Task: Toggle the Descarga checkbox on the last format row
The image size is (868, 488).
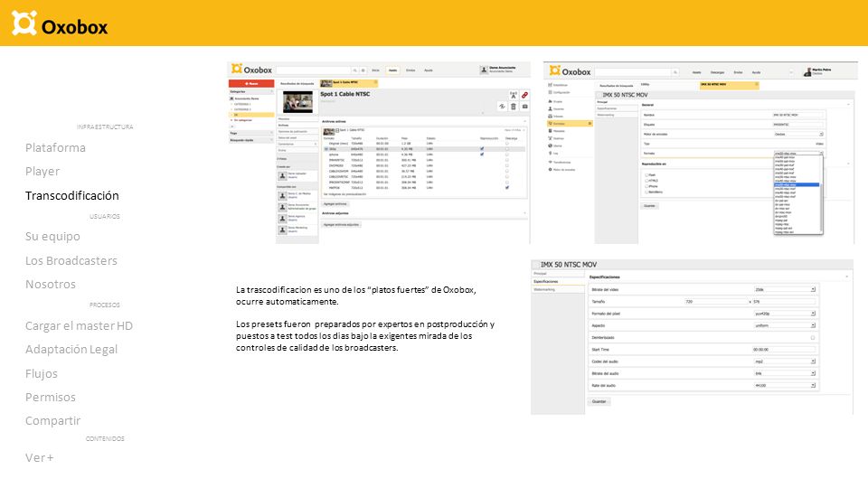Action: click(x=507, y=188)
